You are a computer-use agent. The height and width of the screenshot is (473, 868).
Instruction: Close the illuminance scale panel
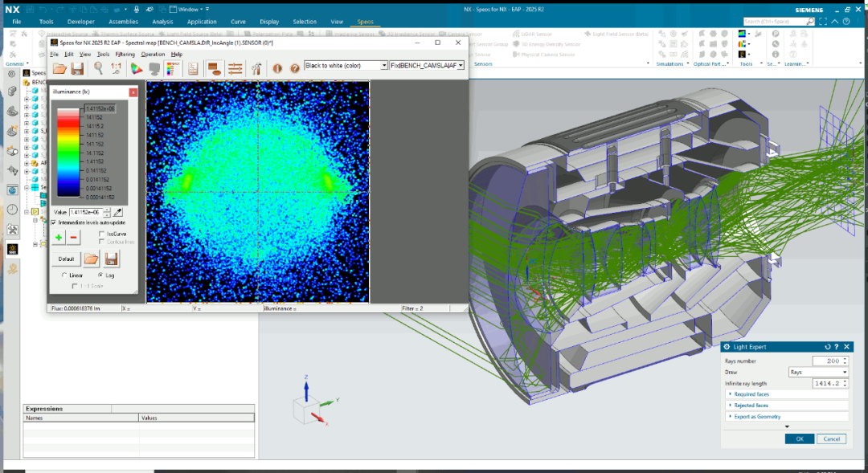coord(133,92)
